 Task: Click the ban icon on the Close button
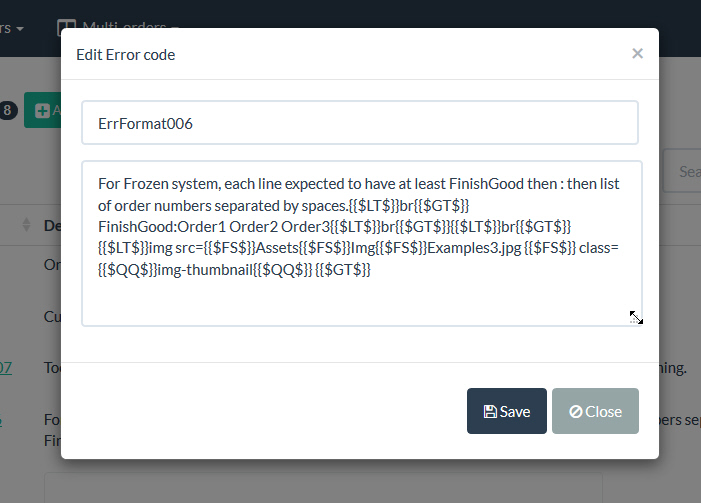(576, 412)
